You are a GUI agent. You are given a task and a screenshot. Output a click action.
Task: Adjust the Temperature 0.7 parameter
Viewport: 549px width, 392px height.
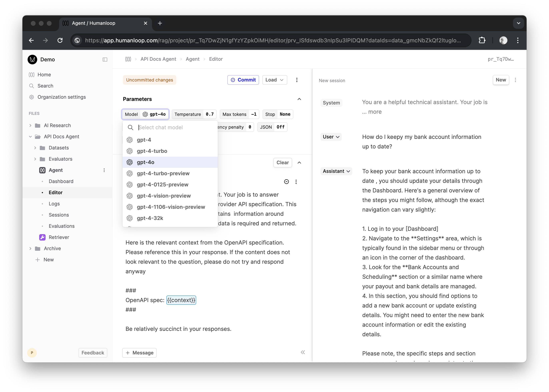pos(194,114)
